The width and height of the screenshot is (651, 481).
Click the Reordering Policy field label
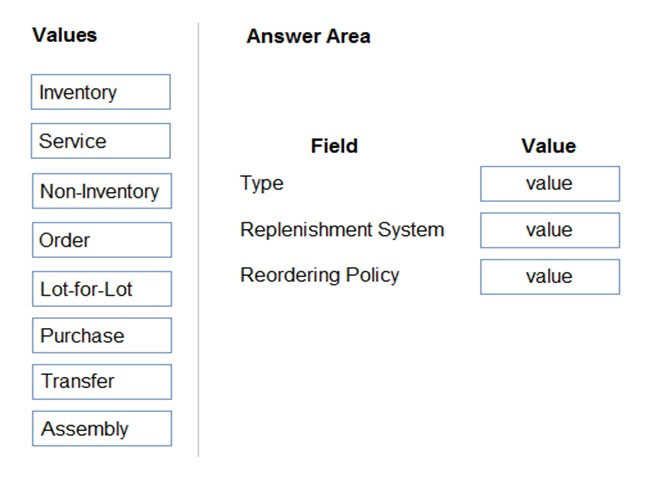(x=320, y=275)
